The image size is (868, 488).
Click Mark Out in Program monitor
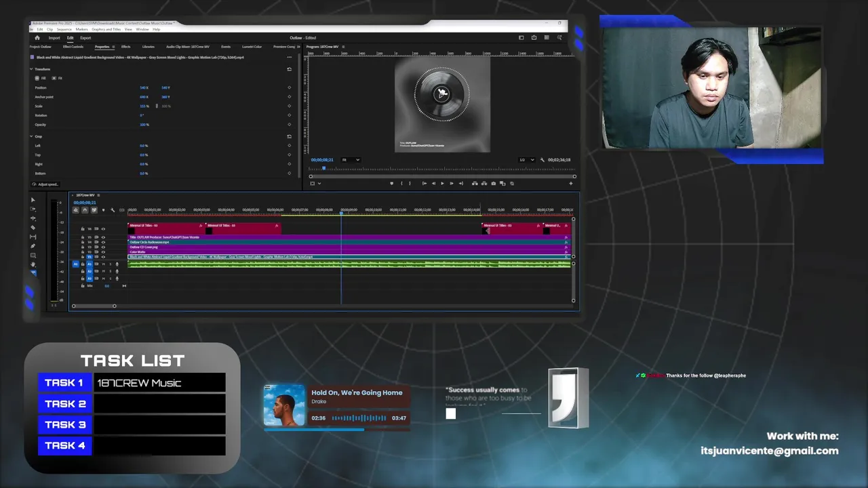pos(410,183)
